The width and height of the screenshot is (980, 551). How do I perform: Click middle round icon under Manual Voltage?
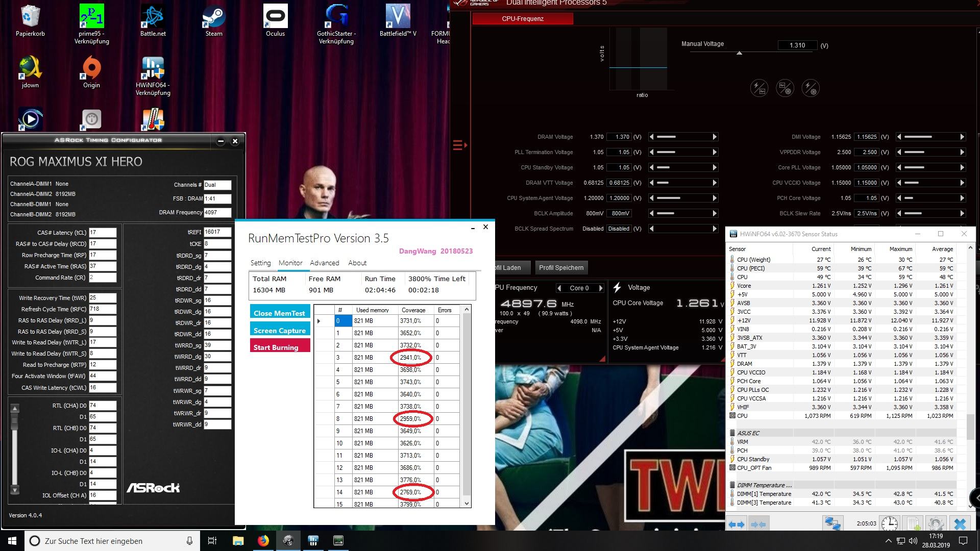785,88
